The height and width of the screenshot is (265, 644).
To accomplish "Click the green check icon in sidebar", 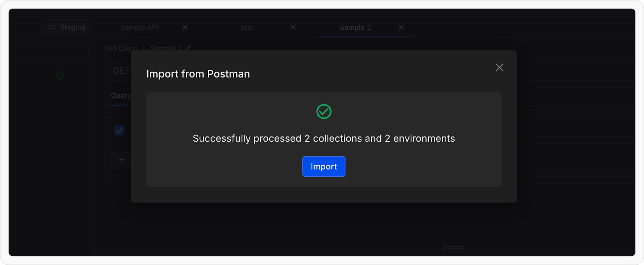I will [x=60, y=75].
